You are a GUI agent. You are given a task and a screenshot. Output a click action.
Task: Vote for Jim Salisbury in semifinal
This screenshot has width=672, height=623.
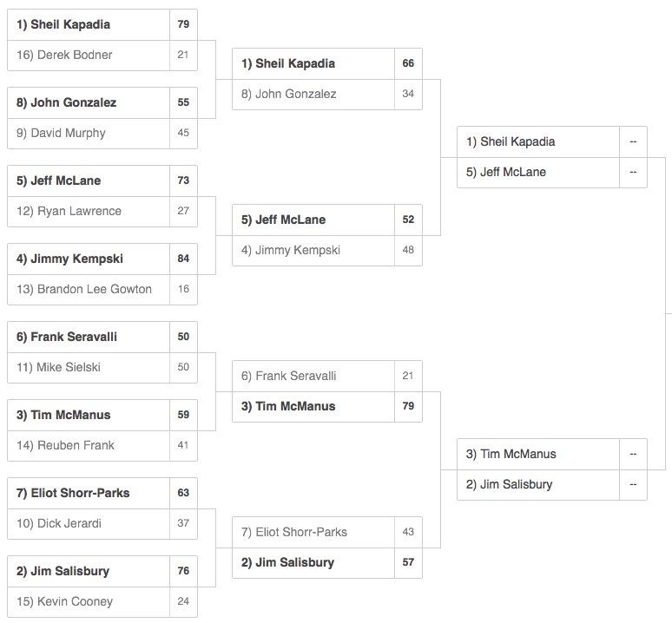point(552,485)
